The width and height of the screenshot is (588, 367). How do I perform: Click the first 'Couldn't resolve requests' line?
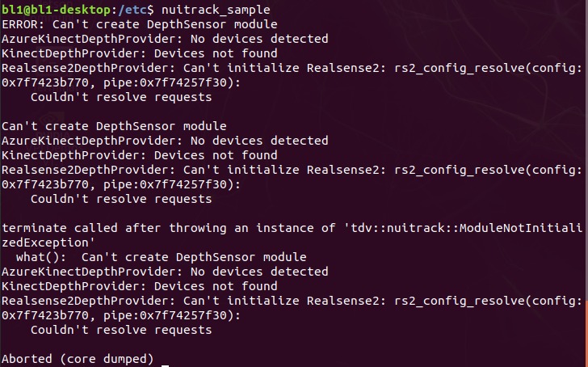point(121,97)
